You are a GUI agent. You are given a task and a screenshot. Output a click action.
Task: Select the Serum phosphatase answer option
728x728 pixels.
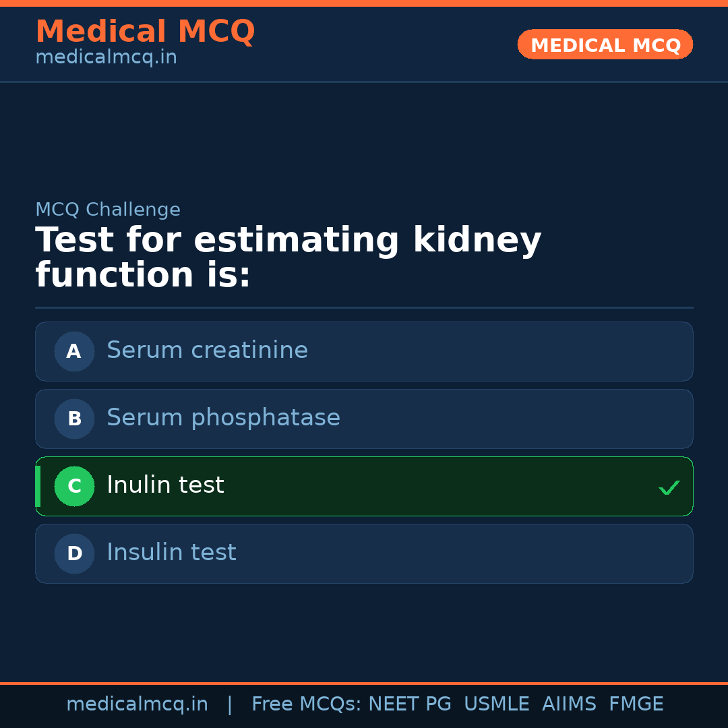[x=223, y=418]
